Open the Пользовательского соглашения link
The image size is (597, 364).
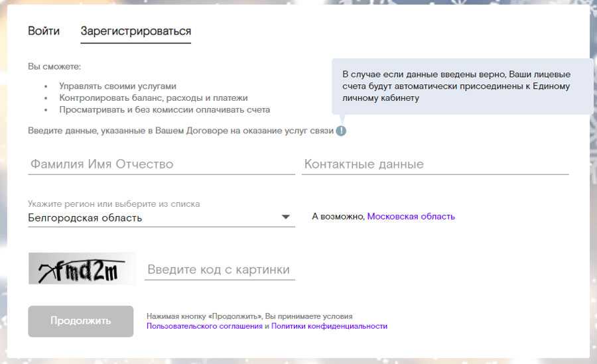tap(204, 326)
